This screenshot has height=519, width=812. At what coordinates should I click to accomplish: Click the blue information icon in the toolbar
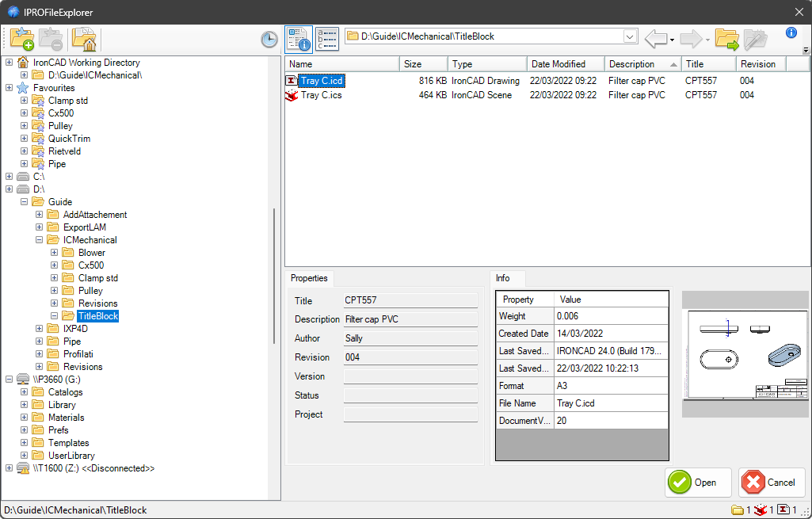tap(791, 33)
